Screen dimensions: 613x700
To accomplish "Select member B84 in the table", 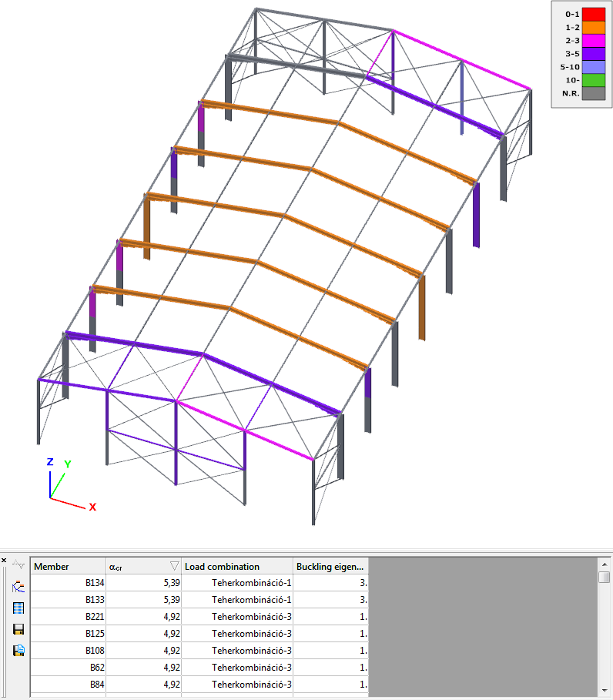I will pos(97,685).
